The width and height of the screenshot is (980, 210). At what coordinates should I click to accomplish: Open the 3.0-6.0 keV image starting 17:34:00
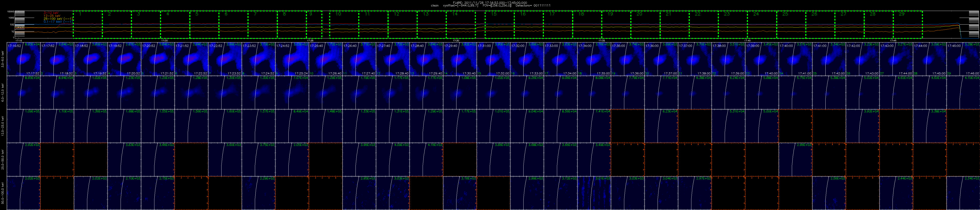click(x=594, y=59)
